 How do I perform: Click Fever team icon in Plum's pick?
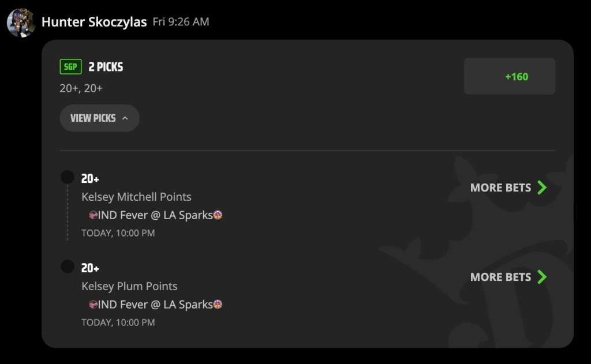[x=93, y=305]
